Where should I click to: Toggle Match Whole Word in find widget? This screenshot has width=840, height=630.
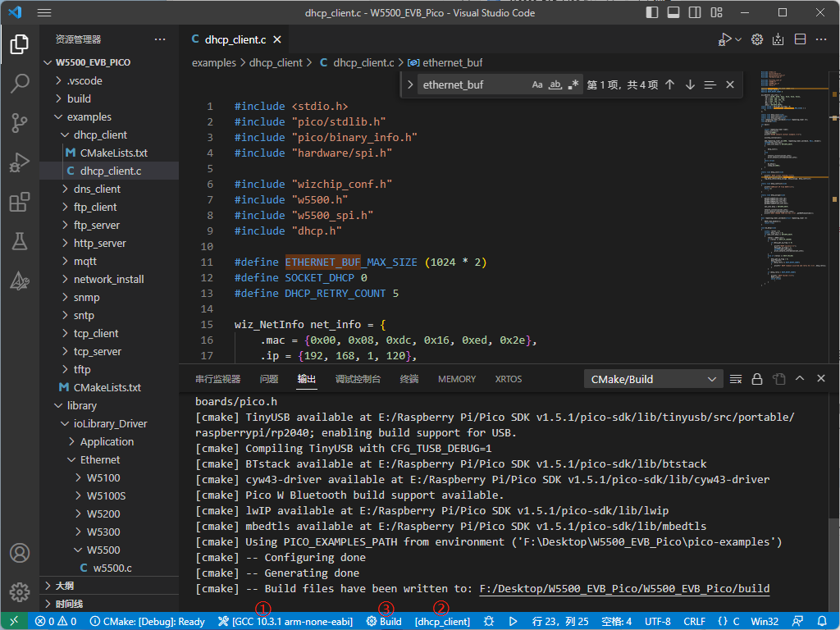pos(555,84)
